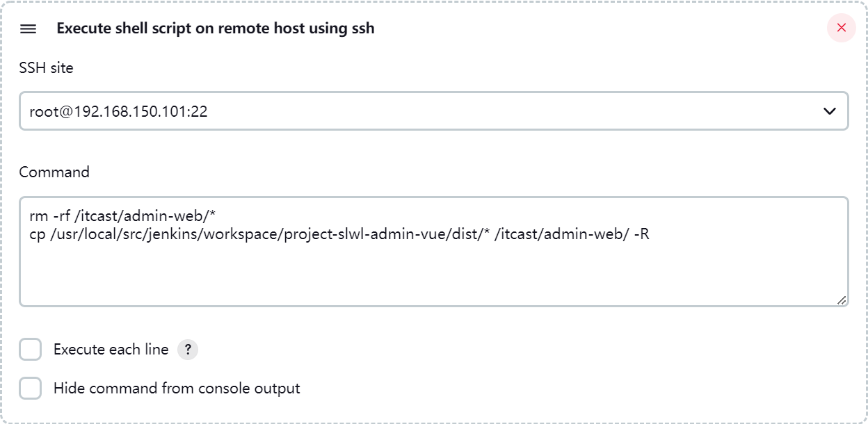Image resolution: width=868 pixels, height=424 pixels.
Task: Toggle via 'Hide command from console output' label
Action: [177, 388]
